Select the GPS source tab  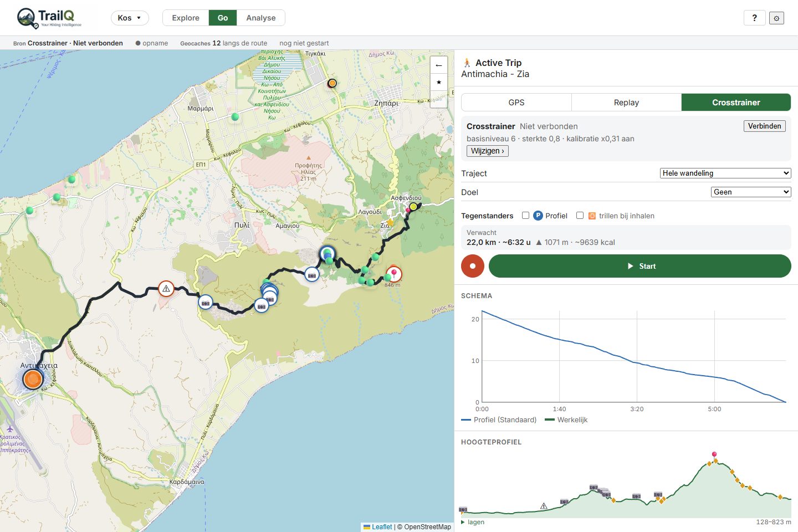(516, 103)
